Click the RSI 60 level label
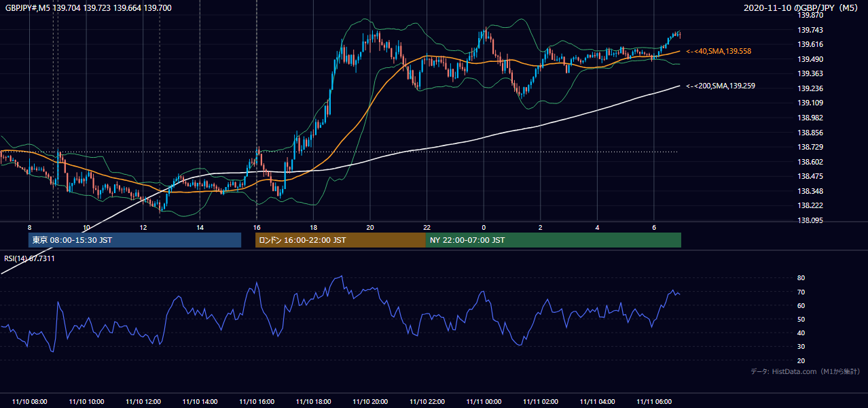The height and width of the screenshot is (408, 868). click(x=801, y=305)
